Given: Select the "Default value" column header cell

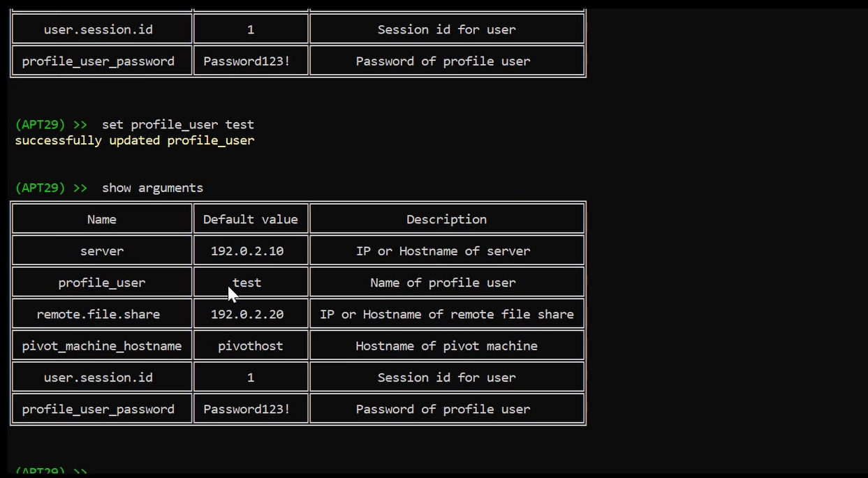Looking at the screenshot, I should click(x=251, y=219).
